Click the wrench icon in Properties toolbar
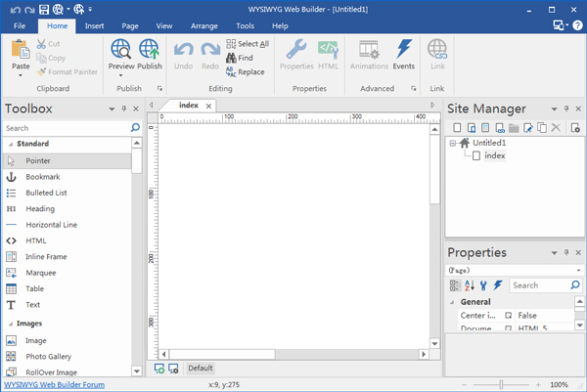The image size is (587, 392). tap(483, 285)
